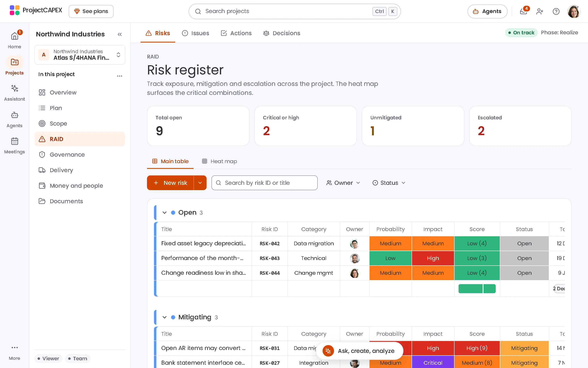Collapse the Mitigating risks group

[x=165, y=317]
